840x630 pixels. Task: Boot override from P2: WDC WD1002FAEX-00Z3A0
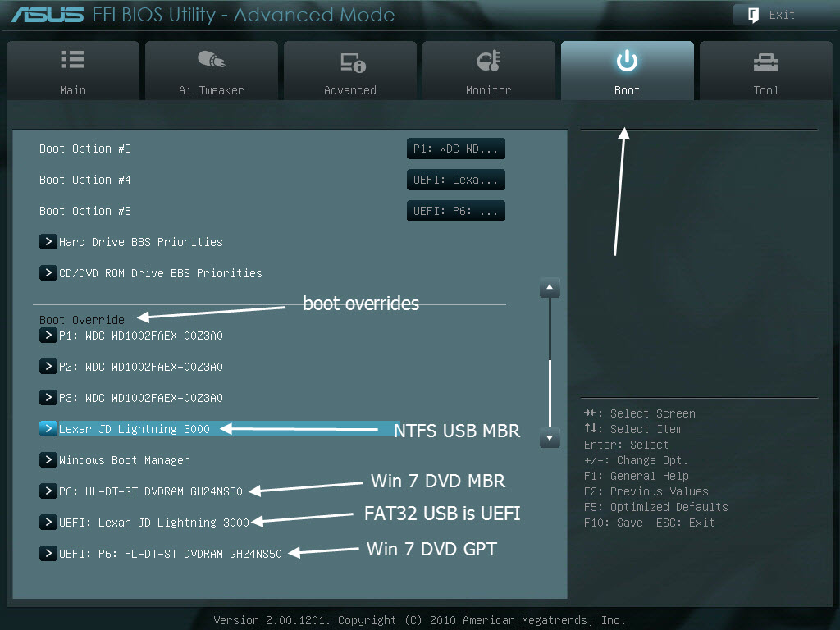click(141, 367)
